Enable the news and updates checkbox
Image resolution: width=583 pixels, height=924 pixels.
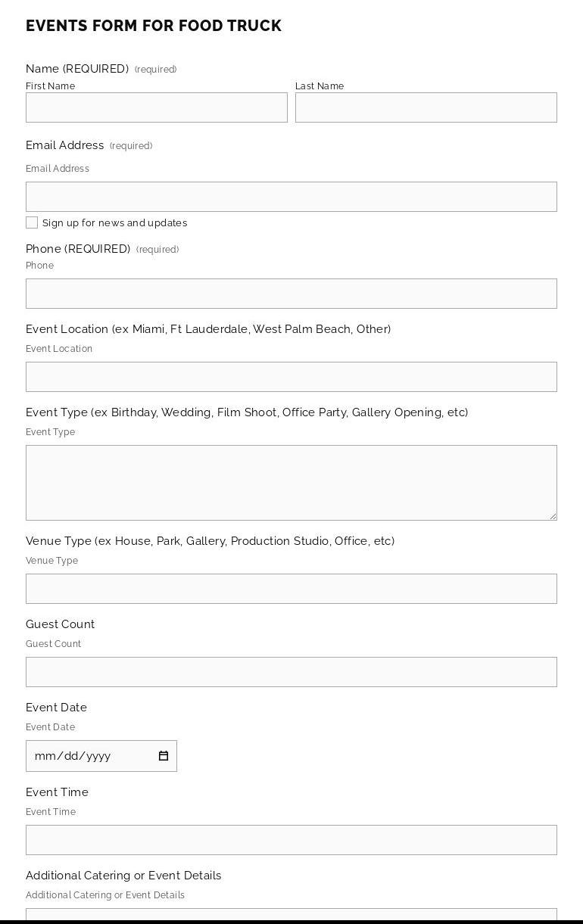point(32,222)
